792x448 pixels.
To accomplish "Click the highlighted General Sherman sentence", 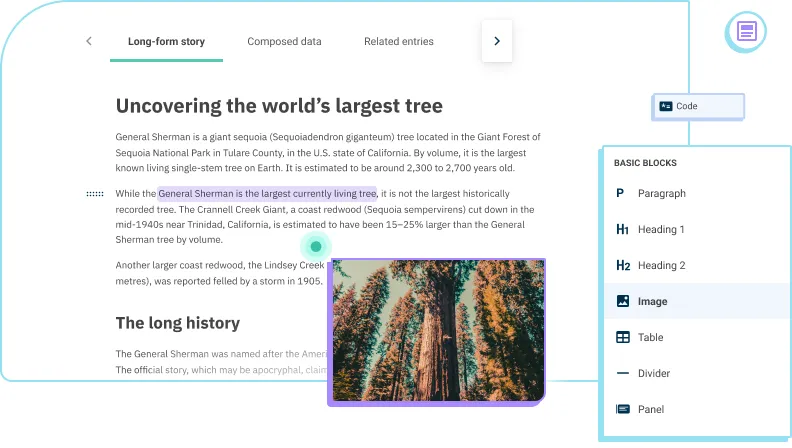I will [267, 193].
